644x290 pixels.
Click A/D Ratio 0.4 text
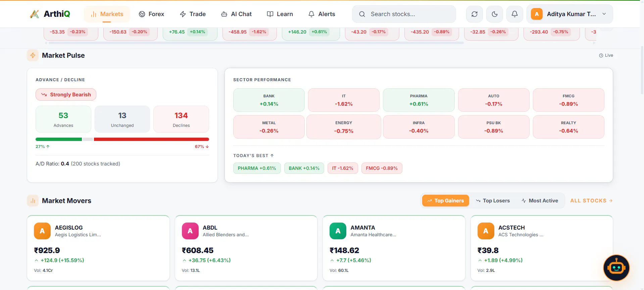78,164
